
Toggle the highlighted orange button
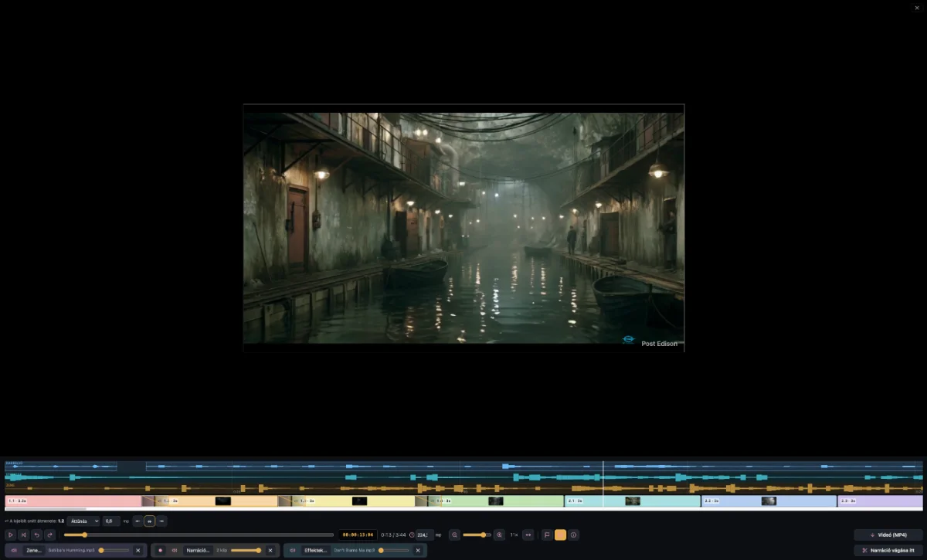click(x=560, y=535)
